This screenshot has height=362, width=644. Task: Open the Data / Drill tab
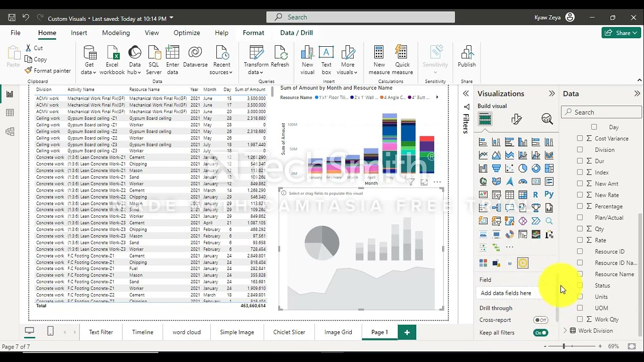click(296, 33)
